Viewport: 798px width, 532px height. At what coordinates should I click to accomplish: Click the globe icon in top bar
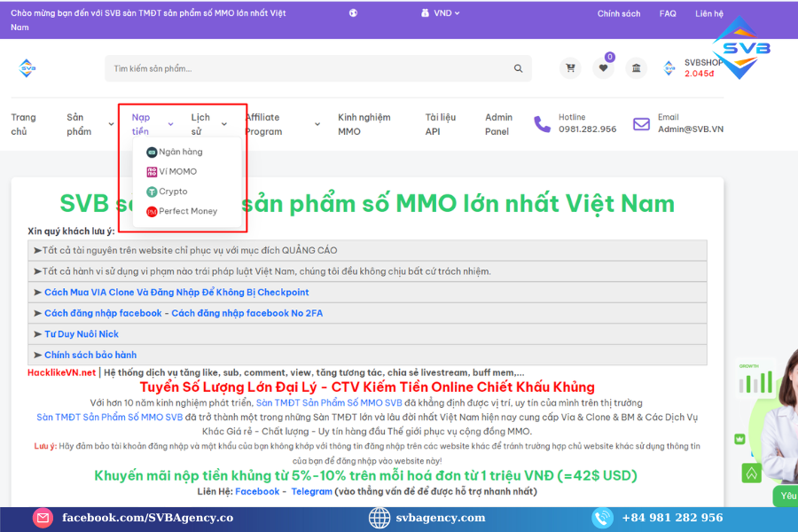[353, 13]
